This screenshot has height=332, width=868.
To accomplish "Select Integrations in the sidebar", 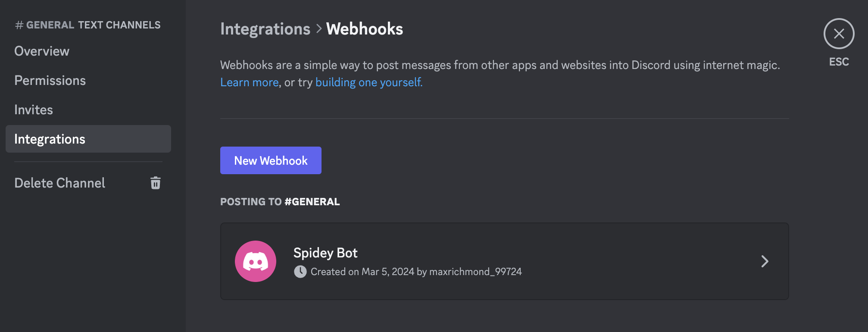I will (x=88, y=139).
